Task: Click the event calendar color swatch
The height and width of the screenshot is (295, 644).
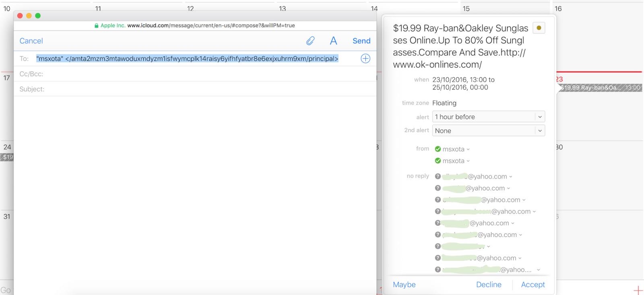Action: tap(539, 28)
